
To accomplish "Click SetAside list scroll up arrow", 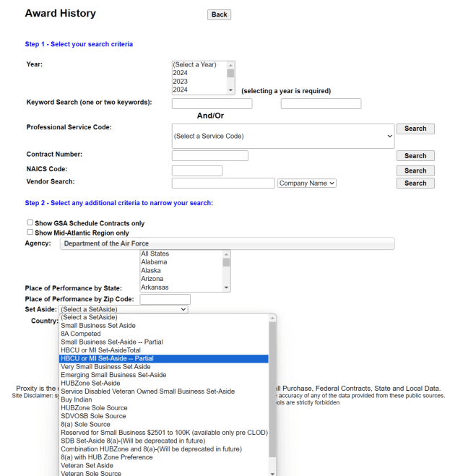I will click(272, 318).
